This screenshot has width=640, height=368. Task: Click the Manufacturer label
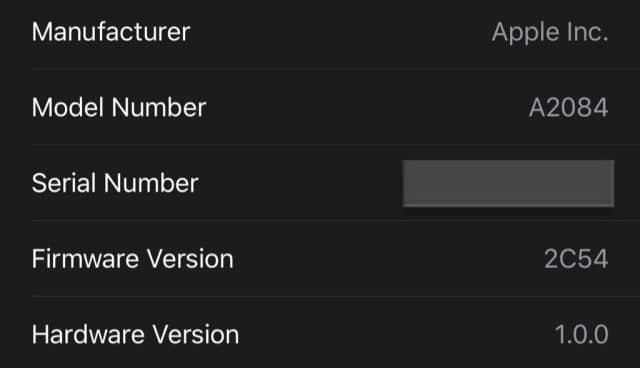tap(111, 32)
